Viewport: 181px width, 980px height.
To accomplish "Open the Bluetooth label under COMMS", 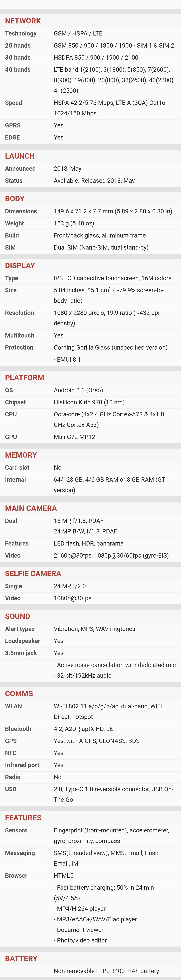I will 18,729.
